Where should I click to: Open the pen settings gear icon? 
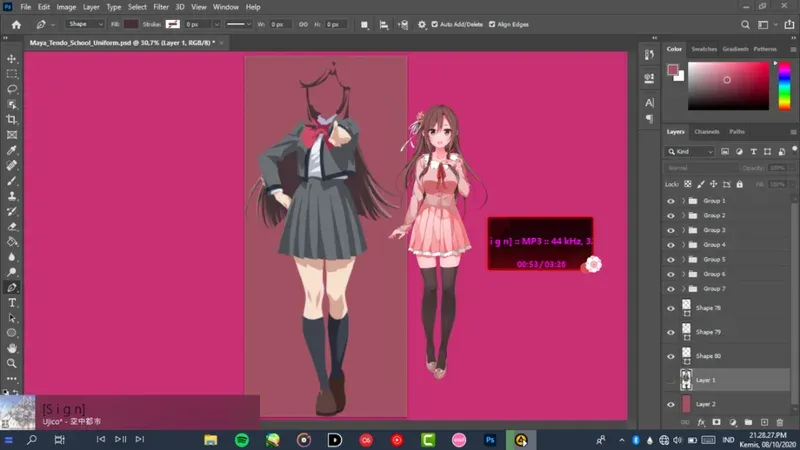click(x=422, y=24)
